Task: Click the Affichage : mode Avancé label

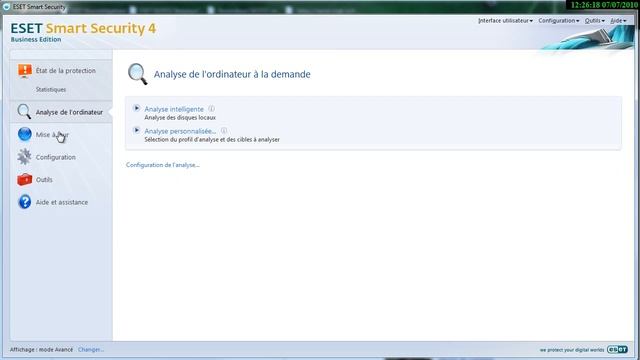Action: click(x=41, y=350)
